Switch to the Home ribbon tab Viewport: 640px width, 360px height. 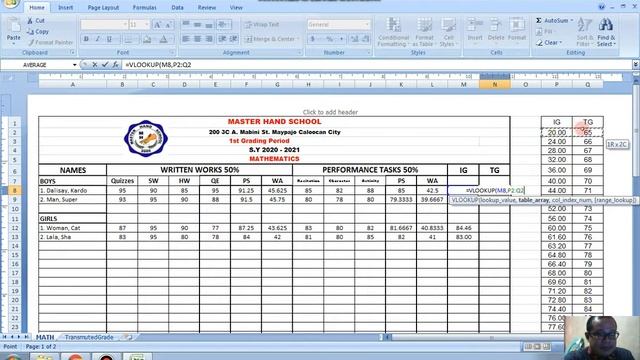pos(37,7)
